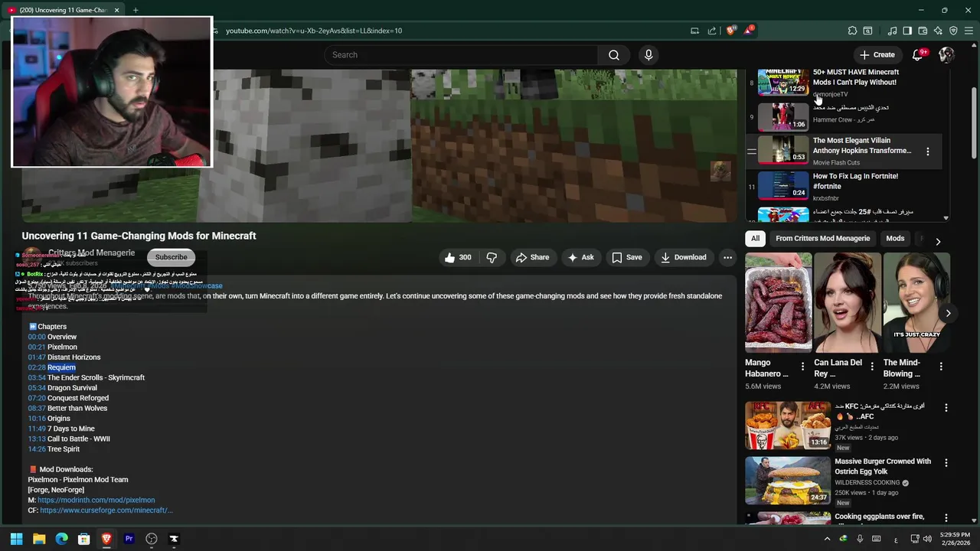Open a new browser tab
This screenshot has width=980, height=551.
136,10
